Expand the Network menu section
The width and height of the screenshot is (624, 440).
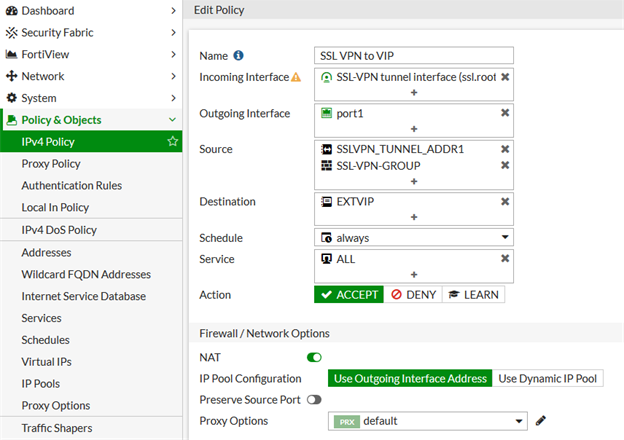[x=91, y=76]
